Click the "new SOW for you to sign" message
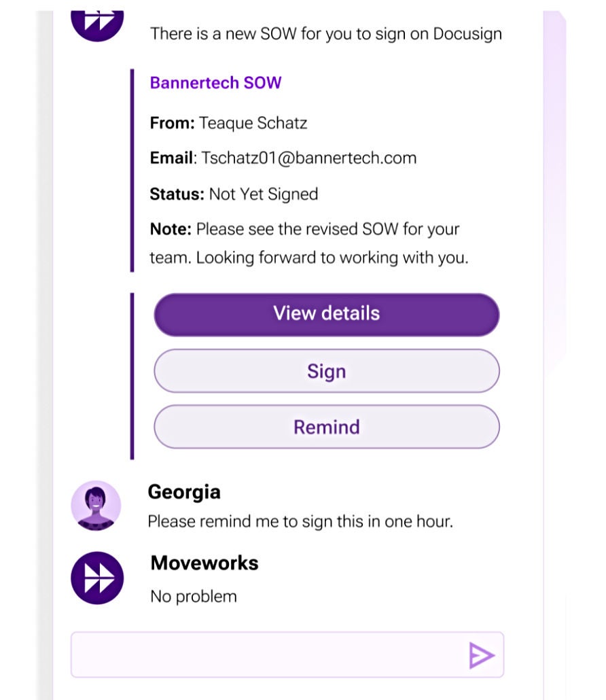Image resolution: width=606 pixels, height=700 pixels. (326, 33)
